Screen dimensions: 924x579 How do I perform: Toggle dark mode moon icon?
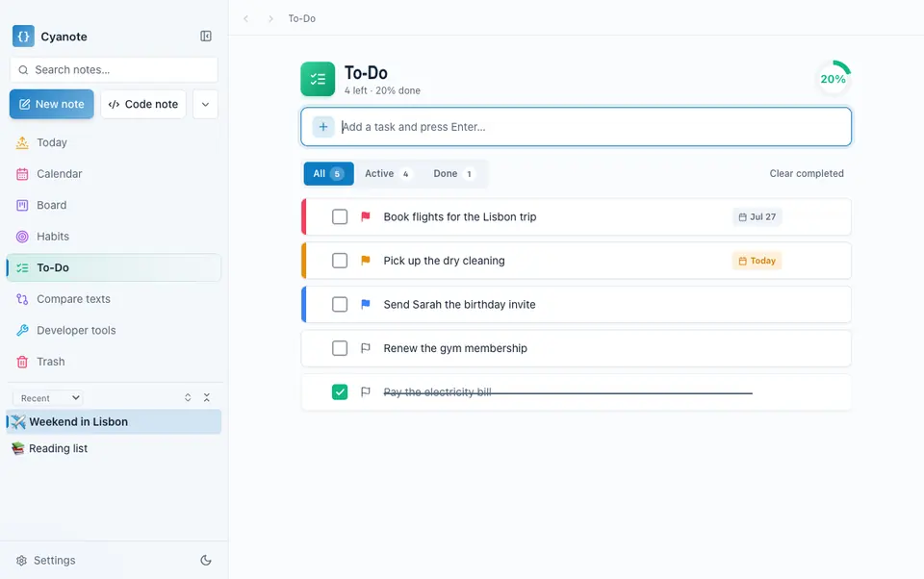click(206, 560)
